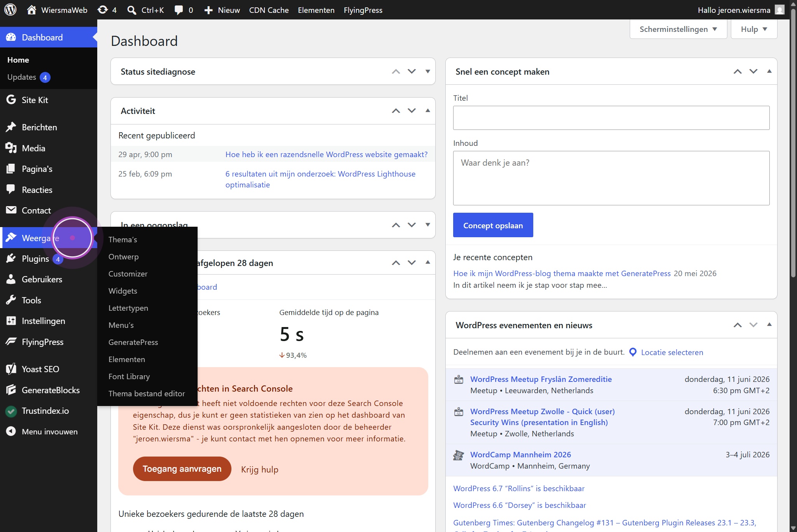Click the Dashboard gauge icon

pyautogui.click(x=11, y=37)
